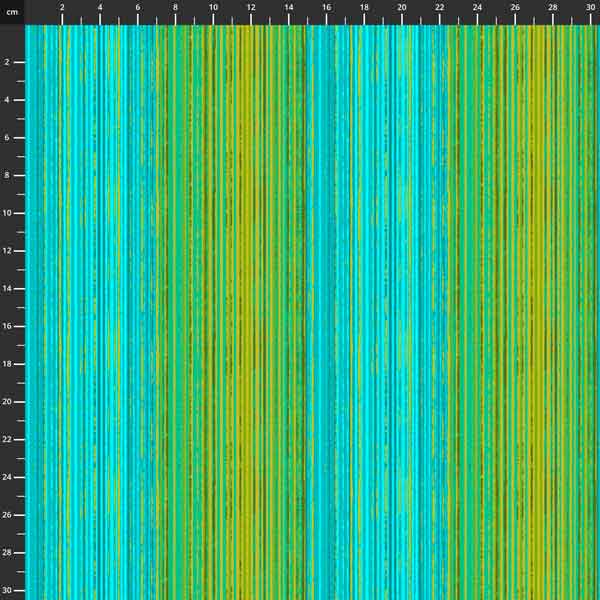Select the 30 mark on left ruler
Image resolution: width=600 pixels, height=600 pixels.
click(8, 590)
